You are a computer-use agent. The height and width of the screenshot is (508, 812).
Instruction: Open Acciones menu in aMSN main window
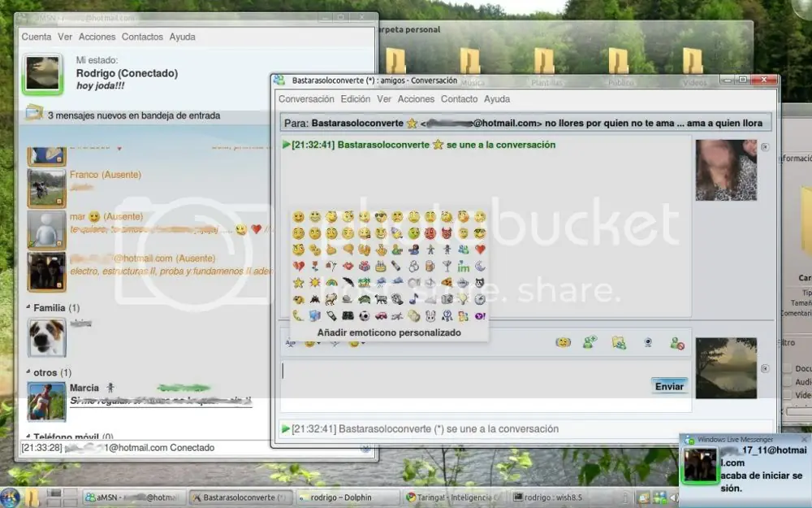[x=97, y=37]
